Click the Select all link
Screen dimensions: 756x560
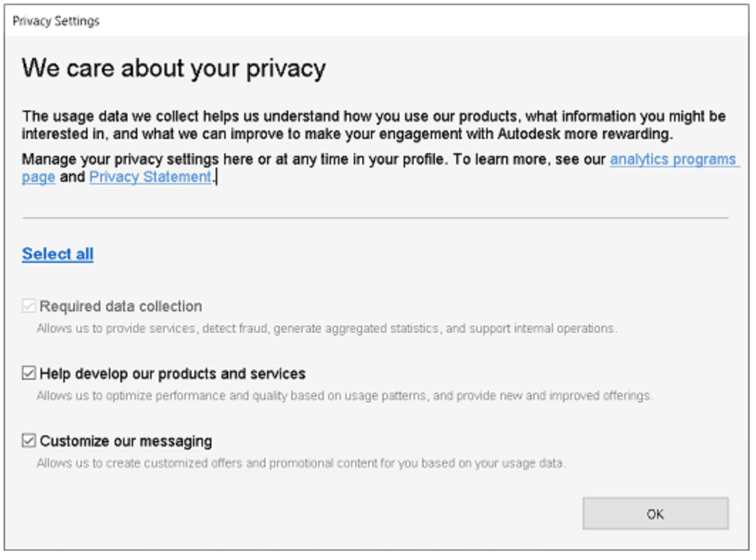click(x=58, y=254)
